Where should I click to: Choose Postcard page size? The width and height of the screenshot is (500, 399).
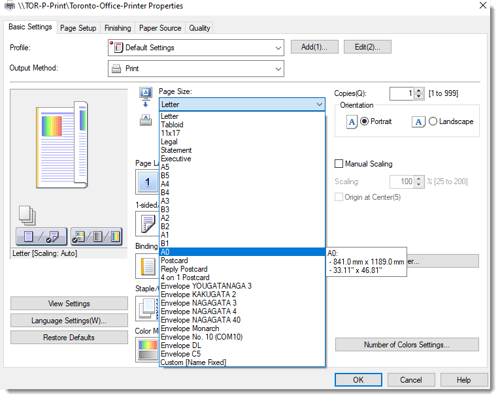[x=242, y=260]
